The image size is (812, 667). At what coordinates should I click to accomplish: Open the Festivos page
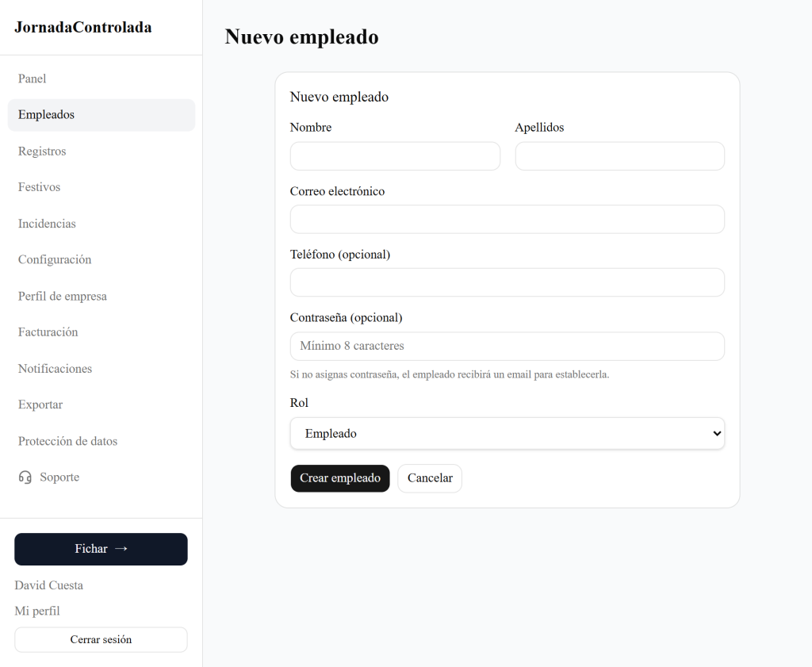(40, 187)
